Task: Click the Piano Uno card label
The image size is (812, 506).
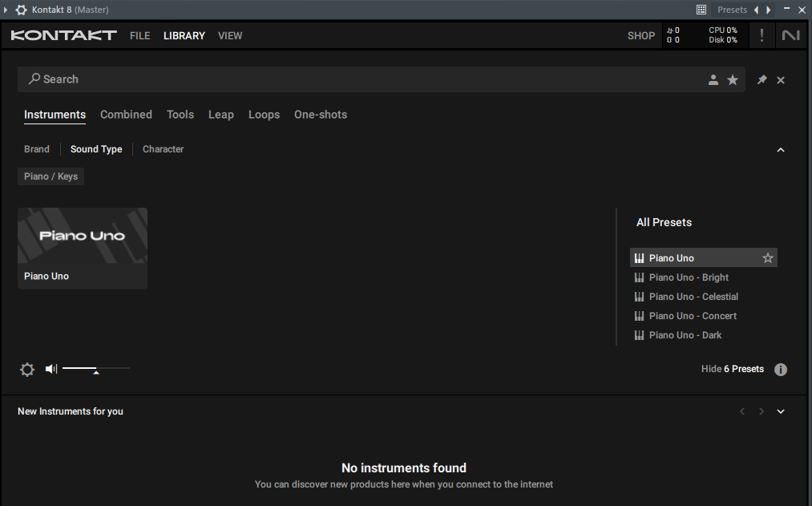Action: [x=46, y=277]
